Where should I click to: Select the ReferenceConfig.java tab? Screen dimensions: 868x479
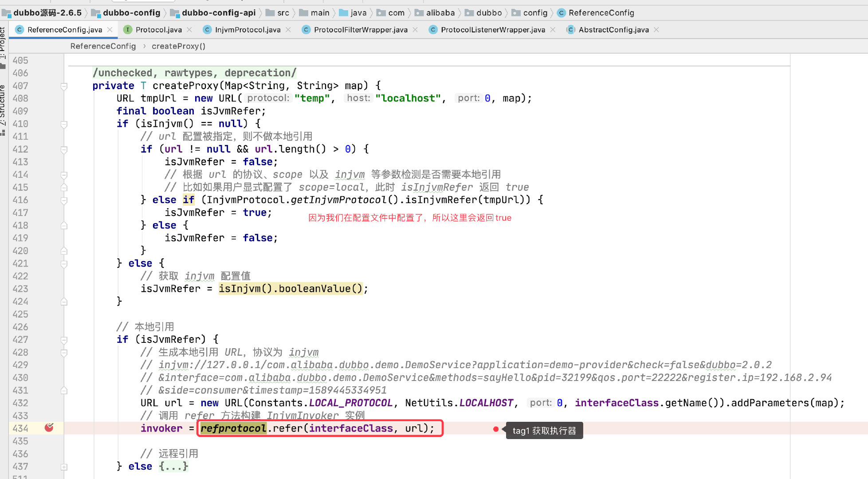65,30
